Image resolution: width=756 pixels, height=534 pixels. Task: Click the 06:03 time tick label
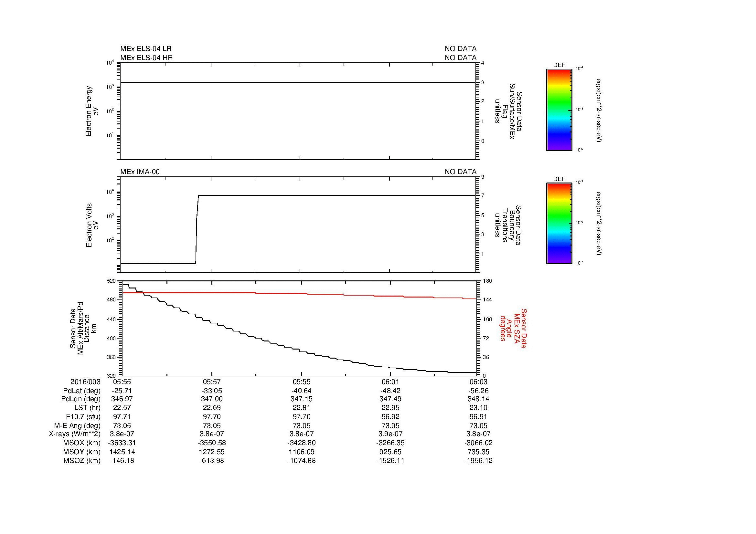click(478, 382)
